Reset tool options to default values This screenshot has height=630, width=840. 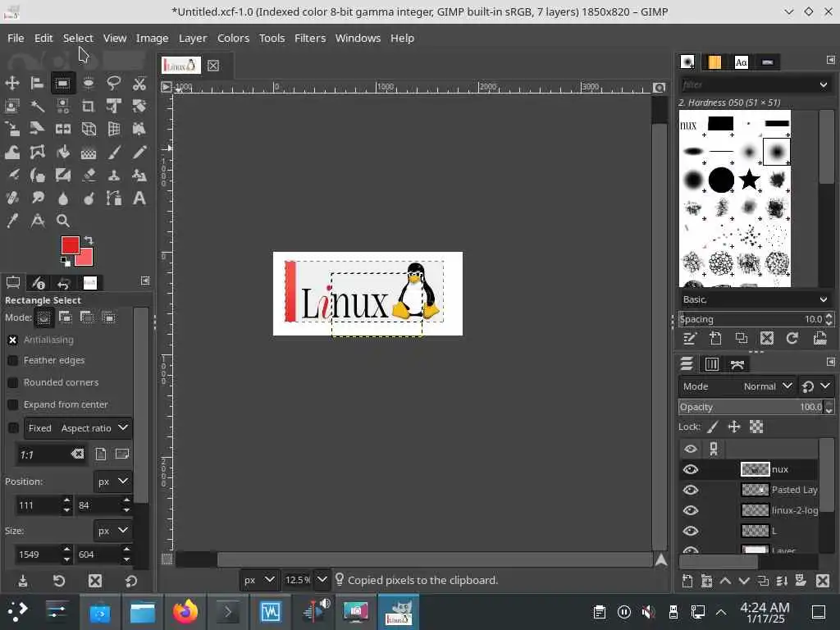click(x=131, y=581)
